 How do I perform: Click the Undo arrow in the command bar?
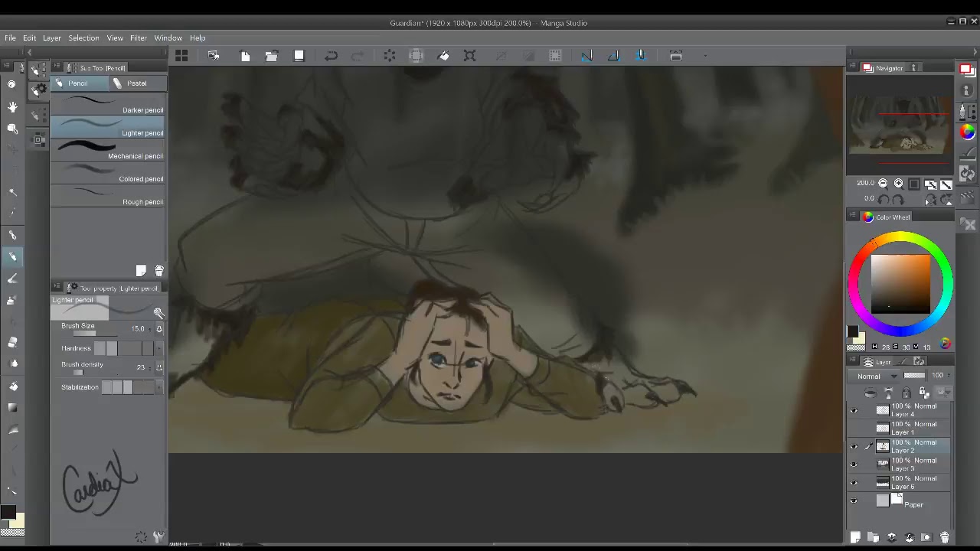[331, 56]
